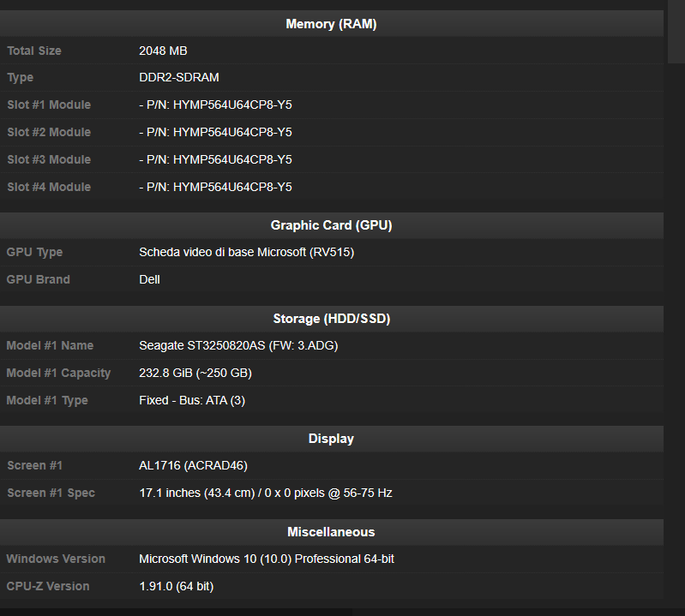
Task: Click the Storage (HDD/SSD) section header
Action: coord(331,319)
